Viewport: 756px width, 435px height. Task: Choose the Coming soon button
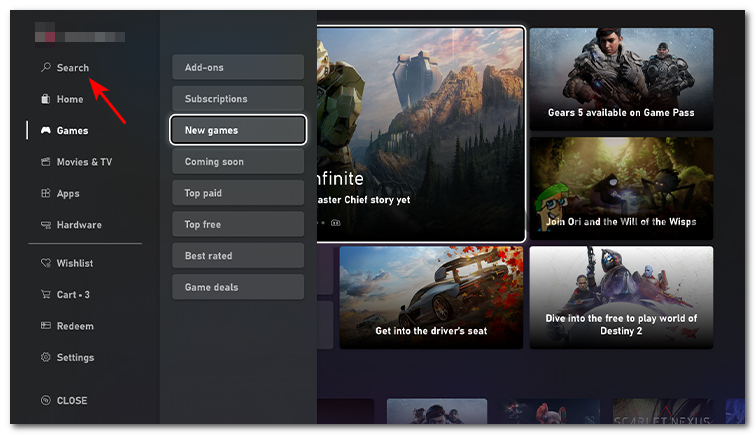(238, 161)
